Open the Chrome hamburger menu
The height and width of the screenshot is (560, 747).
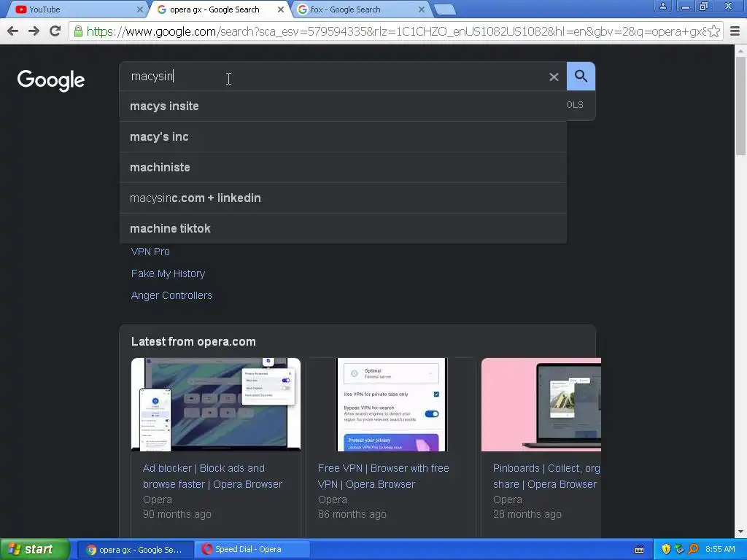pos(735,31)
